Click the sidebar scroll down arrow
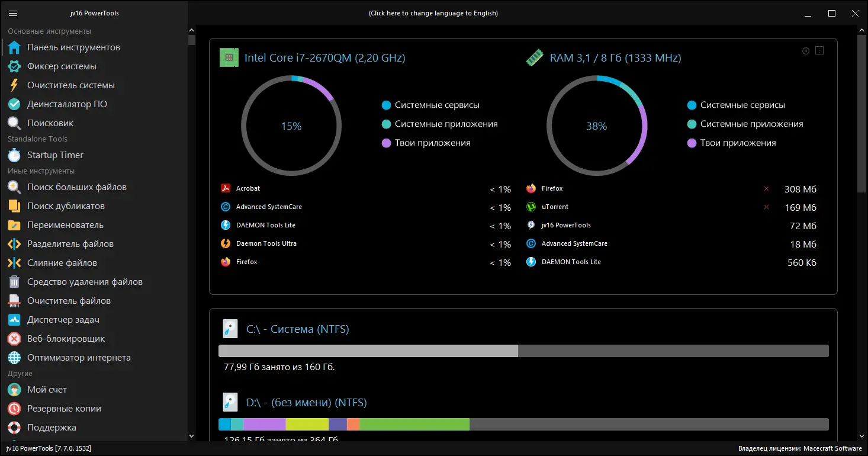868x456 pixels. [x=191, y=436]
